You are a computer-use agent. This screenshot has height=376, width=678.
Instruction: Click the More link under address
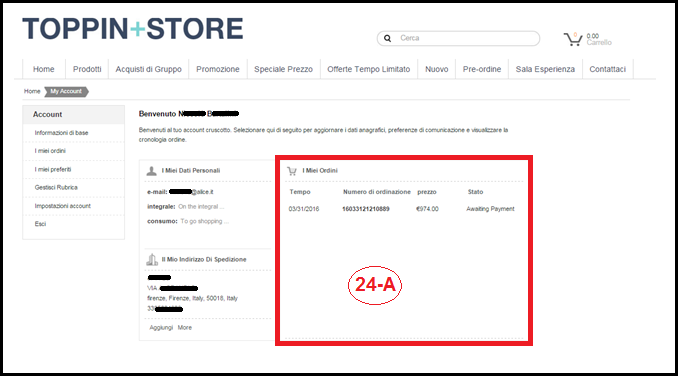click(x=185, y=328)
